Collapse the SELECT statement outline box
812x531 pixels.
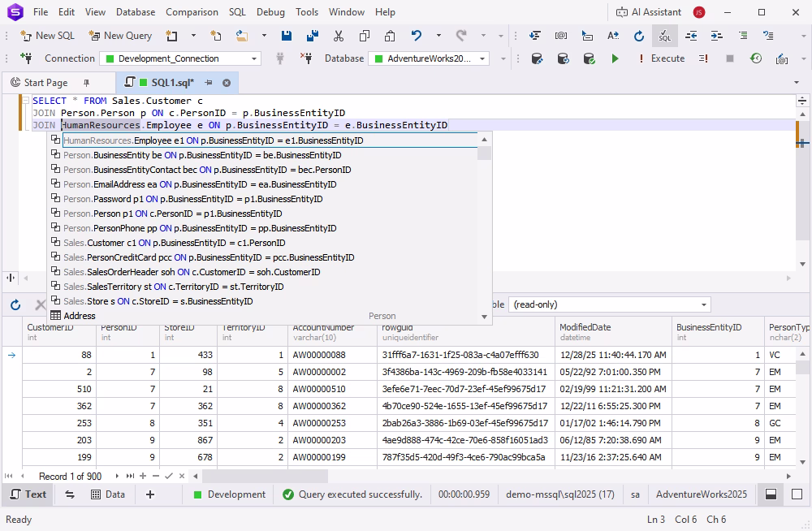(x=25, y=101)
